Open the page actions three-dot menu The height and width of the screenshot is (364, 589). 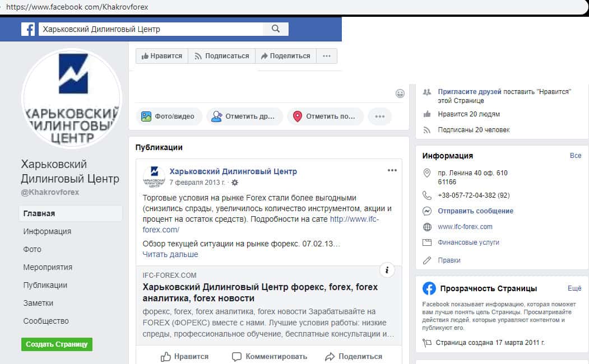pos(327,56)
